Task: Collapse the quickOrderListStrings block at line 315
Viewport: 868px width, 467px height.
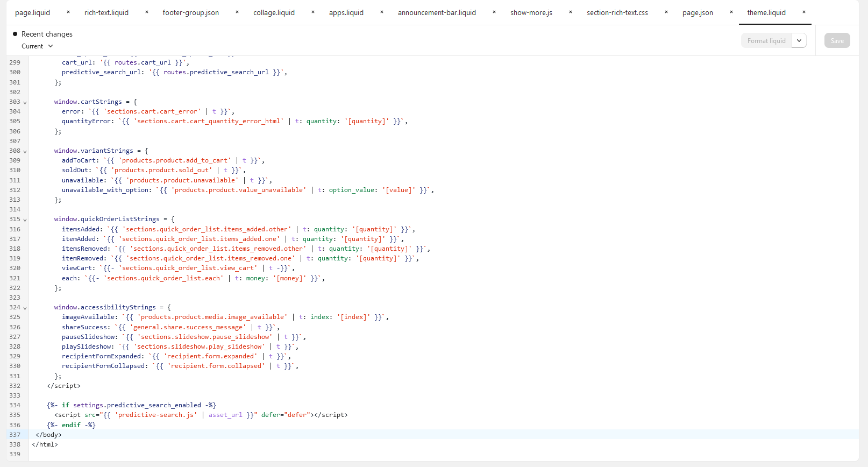Action: 25,220
